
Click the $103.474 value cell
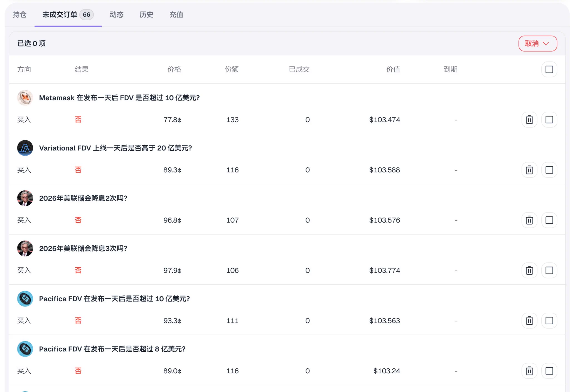tap(385, 120)
